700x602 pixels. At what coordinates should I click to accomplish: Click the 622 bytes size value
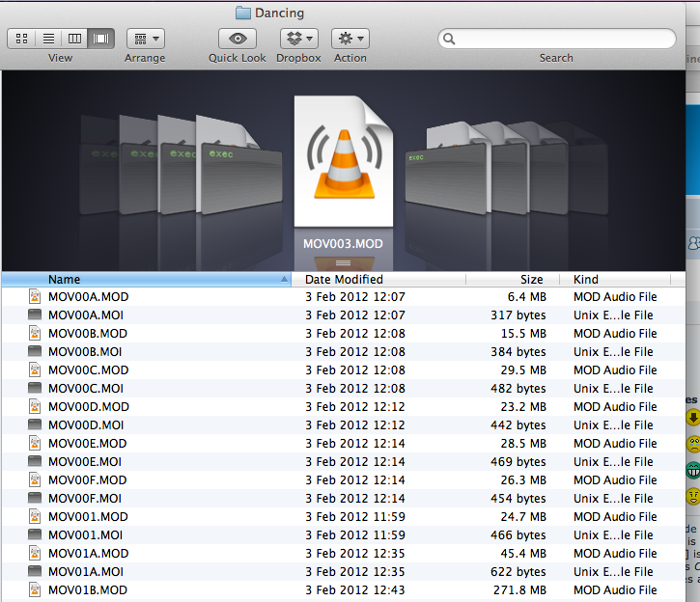pos(518,572)
